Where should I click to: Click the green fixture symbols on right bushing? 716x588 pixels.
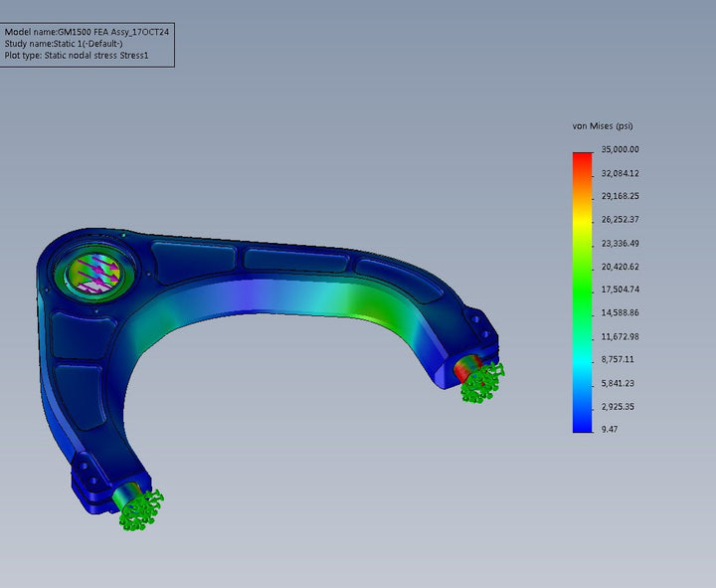click(483, 381)
